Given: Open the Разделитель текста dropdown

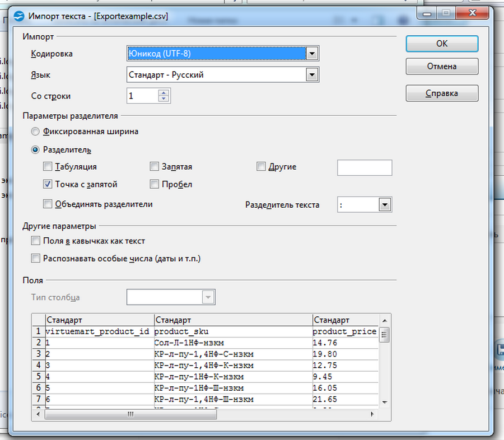Looking at the screenshot, I should pos(384,205).
